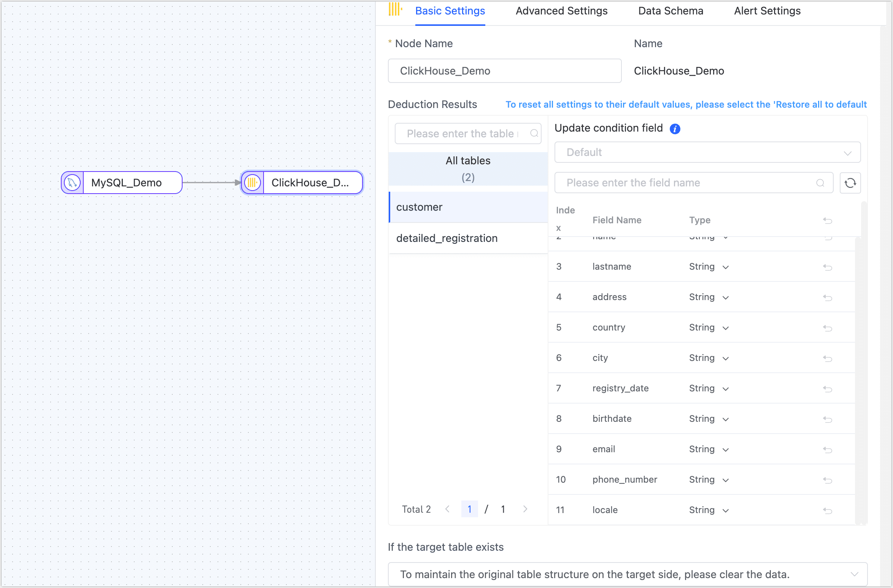Click the refresh fields icon near the field search
893x588 pixels.
(x=850, y=183)
